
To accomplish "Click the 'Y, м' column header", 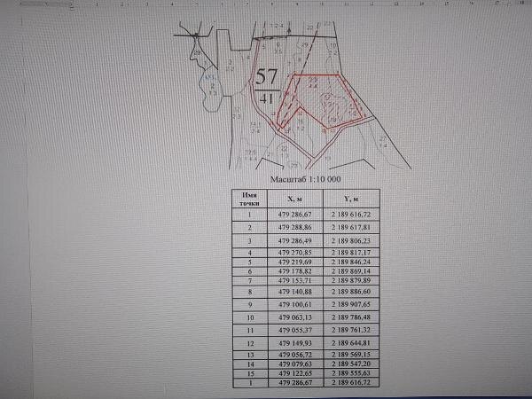I will tap(351, 199).
